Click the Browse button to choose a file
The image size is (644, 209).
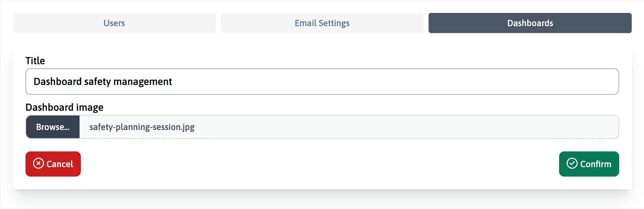[x=53, y=127]
